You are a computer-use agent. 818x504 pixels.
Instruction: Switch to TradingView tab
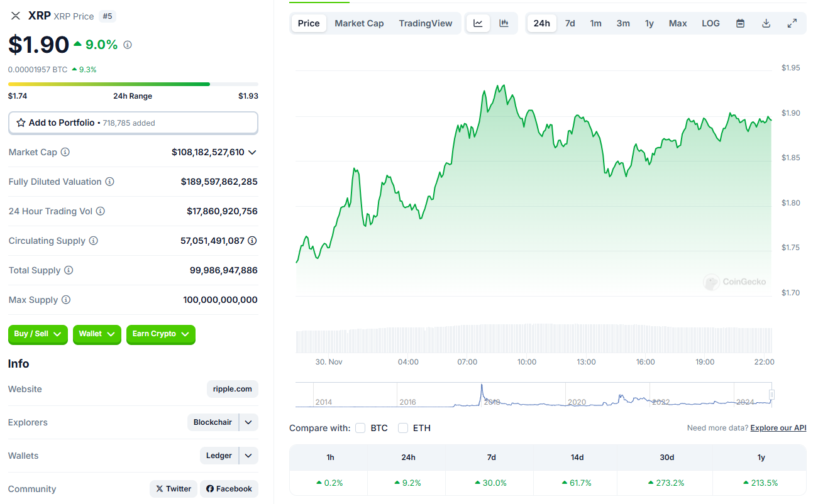coord(426,23)
